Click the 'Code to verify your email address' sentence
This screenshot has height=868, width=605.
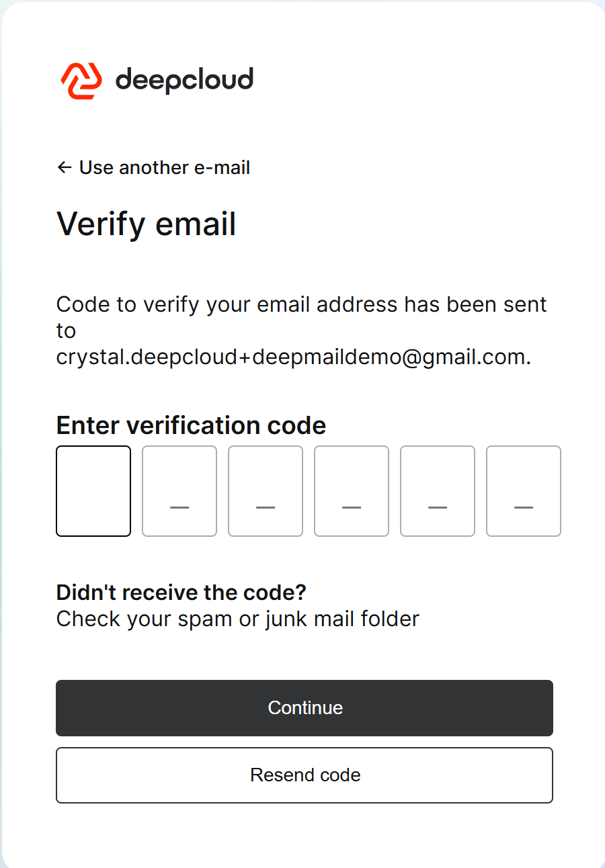click(302, 304)
